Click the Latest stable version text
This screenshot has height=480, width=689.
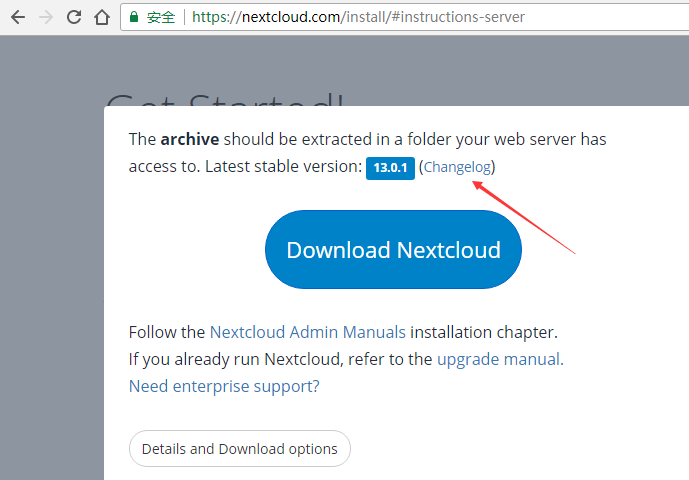pos(282,166)
